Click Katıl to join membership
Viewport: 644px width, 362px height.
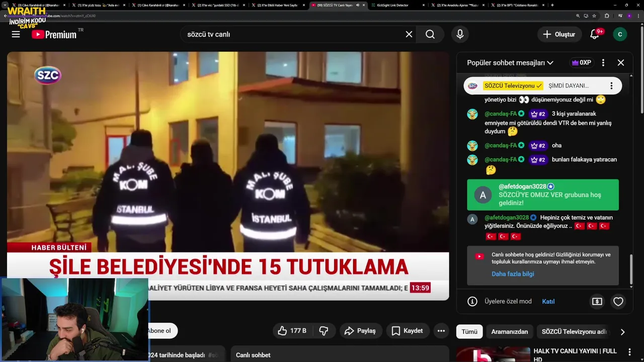548,302
